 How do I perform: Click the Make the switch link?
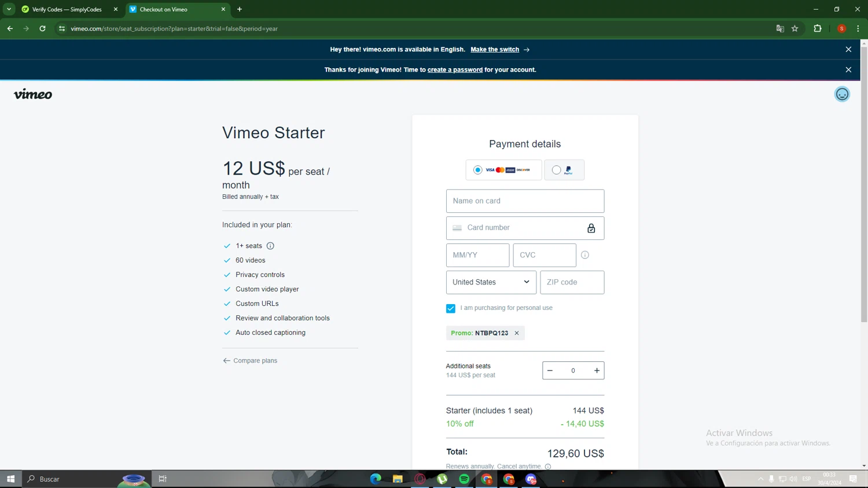tap(495, 50)
